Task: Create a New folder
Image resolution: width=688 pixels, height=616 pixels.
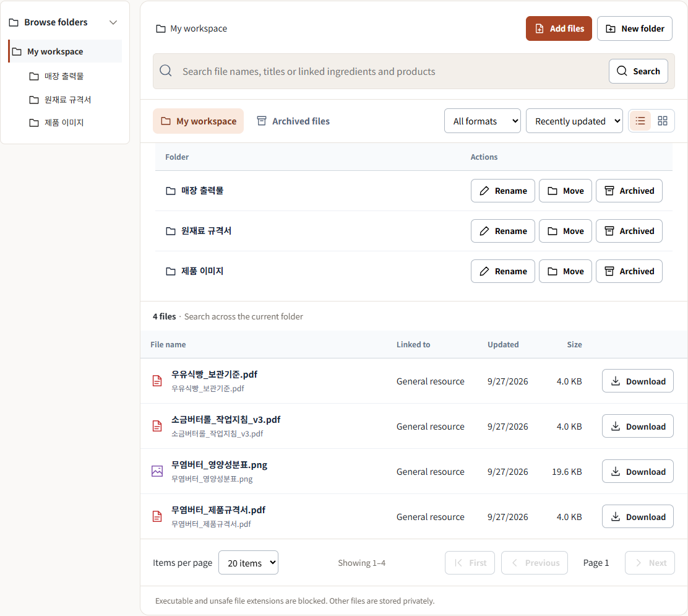Action: [x=634, y=28]
